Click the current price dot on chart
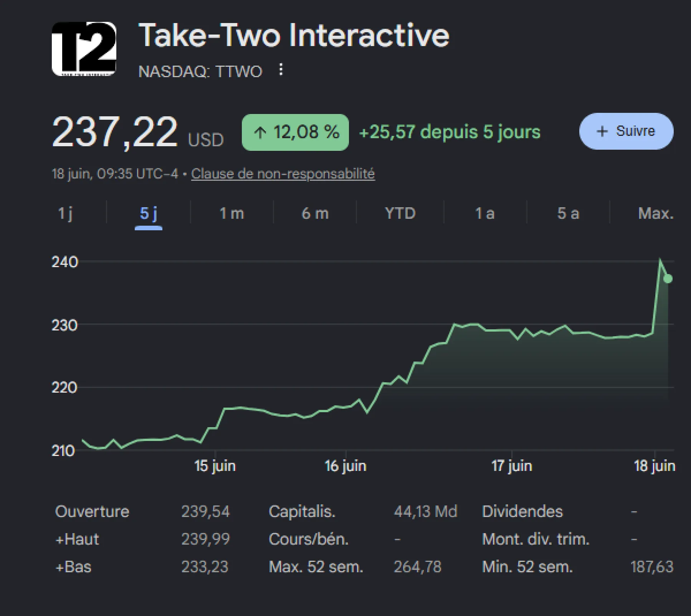The image size is (691, 616). [668, 279]
